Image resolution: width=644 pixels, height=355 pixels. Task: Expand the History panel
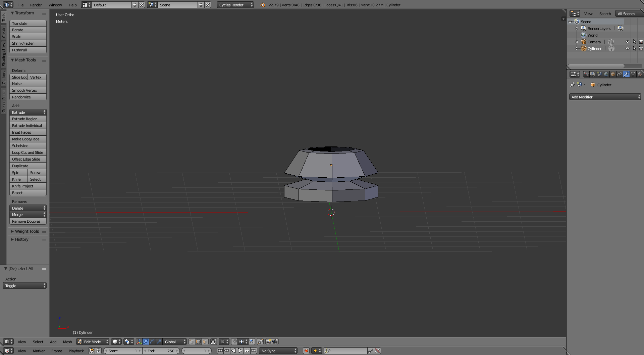pos(21,239)
